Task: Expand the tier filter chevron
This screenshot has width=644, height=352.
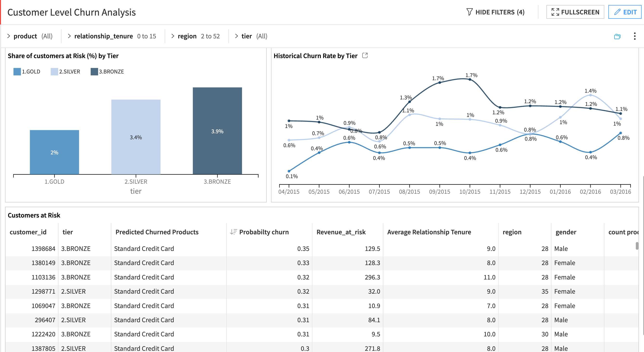Action: [236, 36]
